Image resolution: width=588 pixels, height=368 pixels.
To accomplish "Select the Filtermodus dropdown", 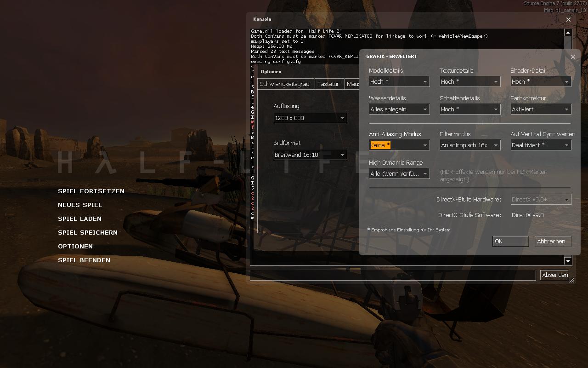I will point(470,145).
